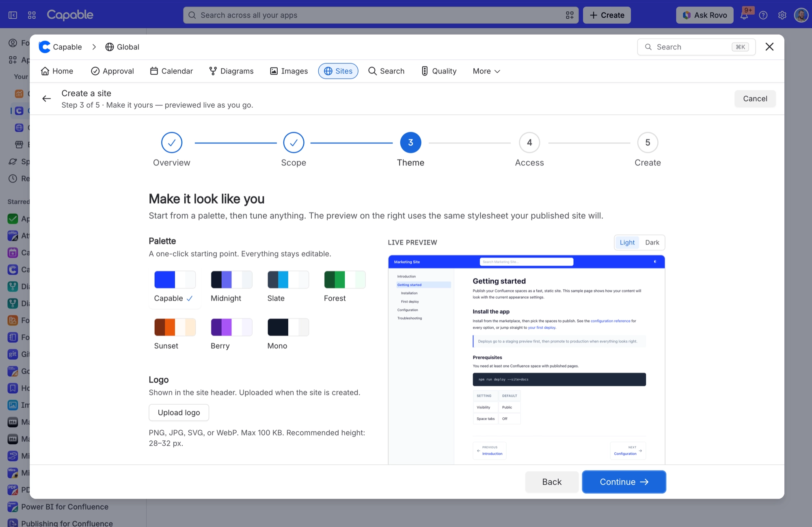Image resolution: width=812 pixels, height=527 pixels.
Task: Click Search across all your apps field
Action: click(x=381, y=15)
